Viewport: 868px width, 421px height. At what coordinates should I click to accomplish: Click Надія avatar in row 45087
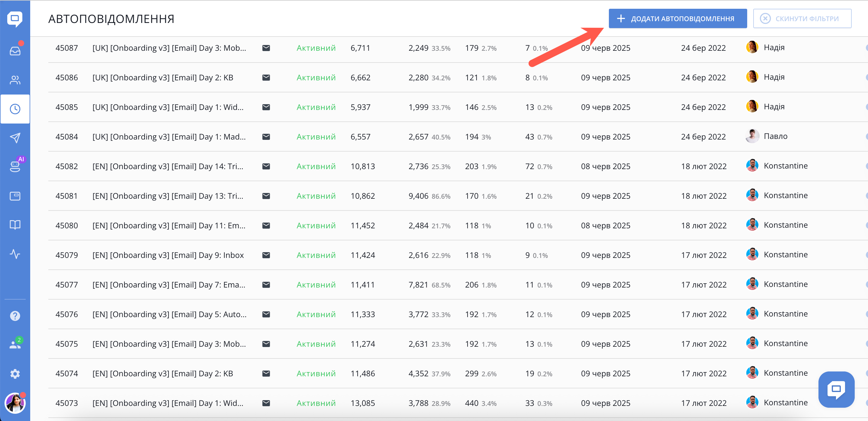(x=752, y=47)
